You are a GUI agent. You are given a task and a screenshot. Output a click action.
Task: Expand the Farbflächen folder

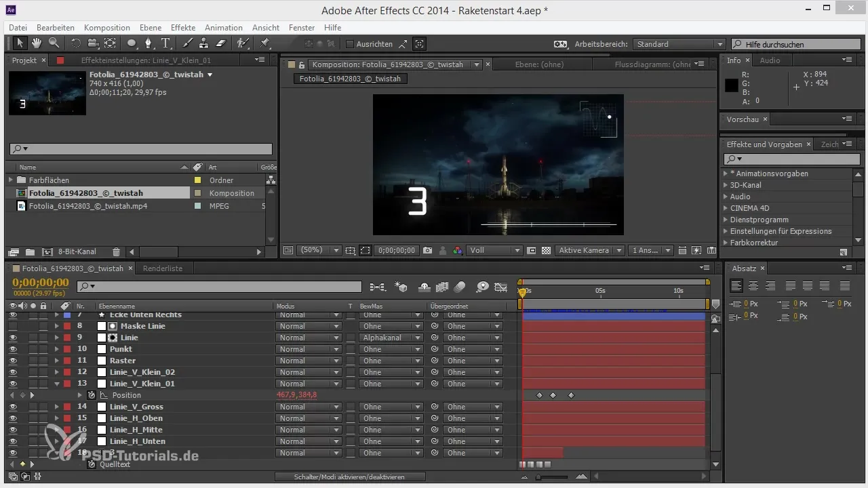(x=11, y=180)
